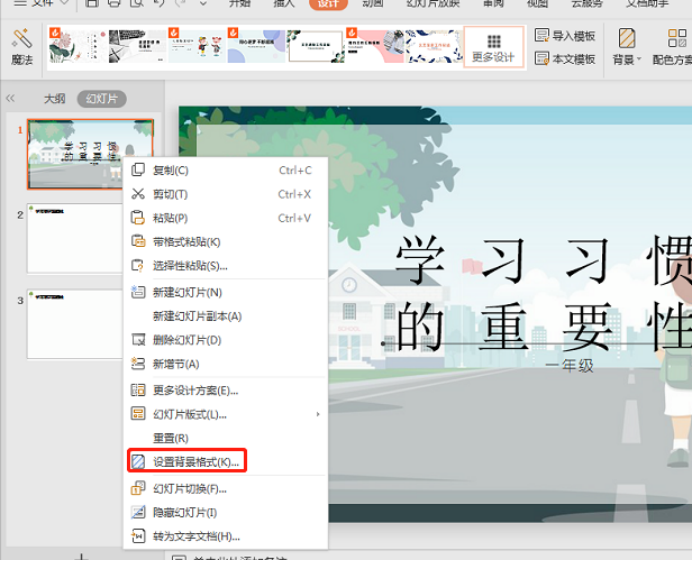Choose Copy (复制) in context menu

coord(226,170)
